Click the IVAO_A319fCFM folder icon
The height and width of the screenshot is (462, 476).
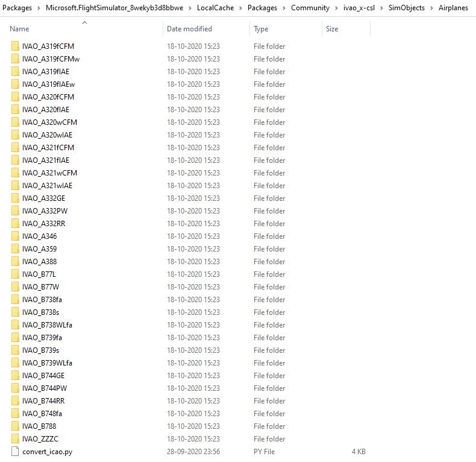click(15, 46)
